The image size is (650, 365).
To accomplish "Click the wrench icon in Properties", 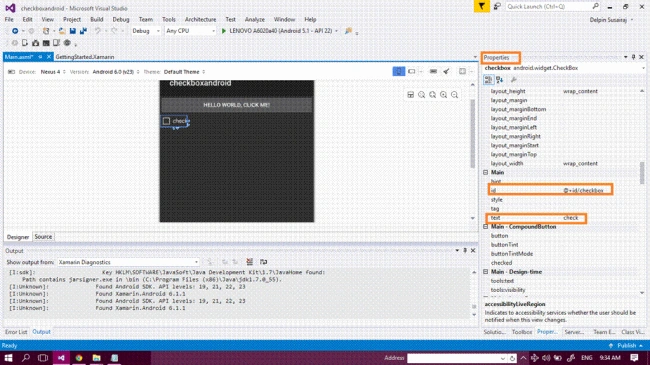I will coord(513,80).
